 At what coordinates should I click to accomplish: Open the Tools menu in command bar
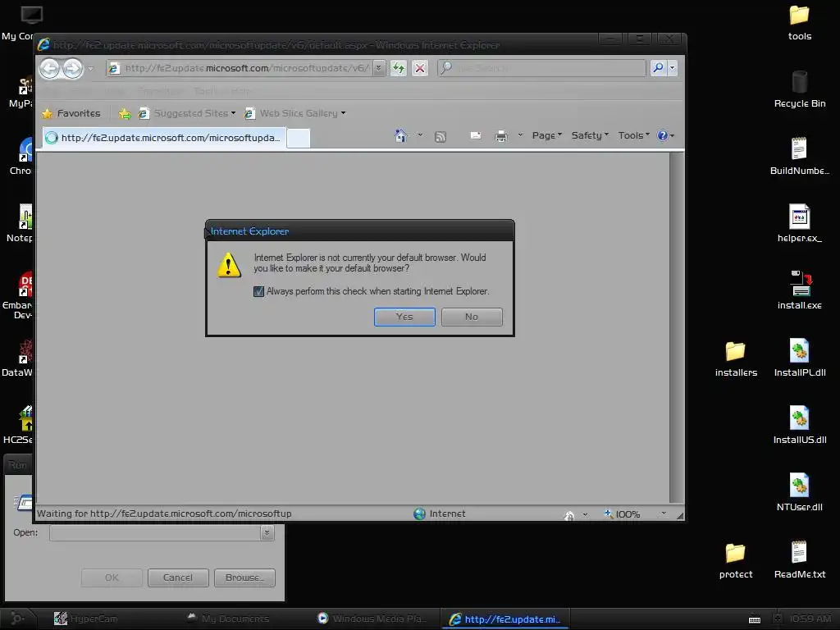click(x=634, y=135)
